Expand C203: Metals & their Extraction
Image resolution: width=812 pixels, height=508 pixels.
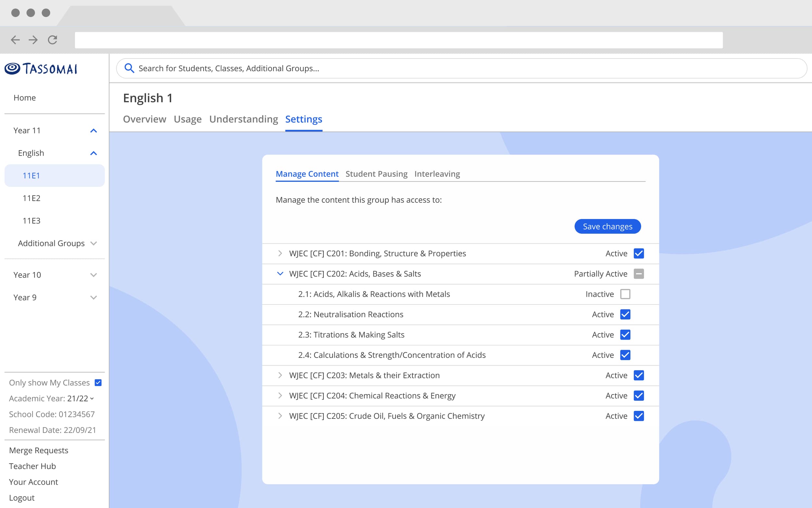pyautogui.click(x=280, y=375)
